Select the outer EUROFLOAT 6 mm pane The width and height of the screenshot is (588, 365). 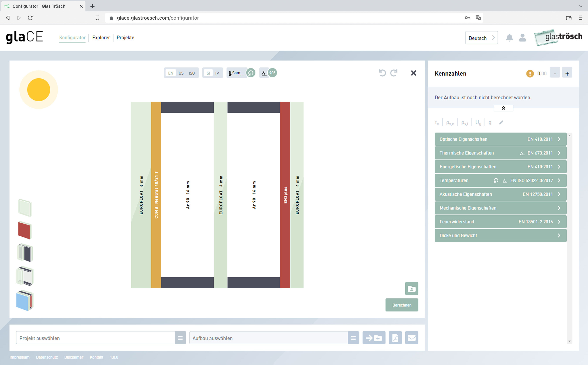point(141,195)
